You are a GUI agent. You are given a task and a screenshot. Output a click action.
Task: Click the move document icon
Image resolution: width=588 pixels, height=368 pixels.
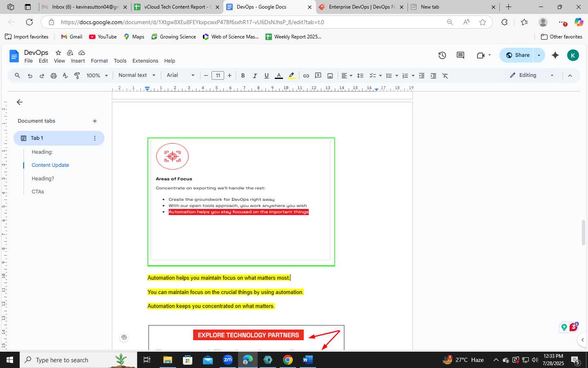pyautogui.click(x=70, y=53)
